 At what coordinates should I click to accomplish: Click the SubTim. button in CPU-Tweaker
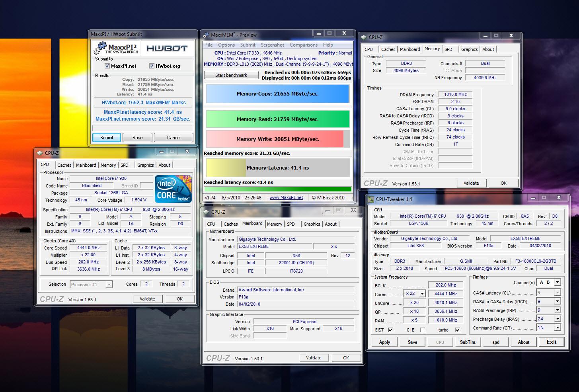[468, 342]
